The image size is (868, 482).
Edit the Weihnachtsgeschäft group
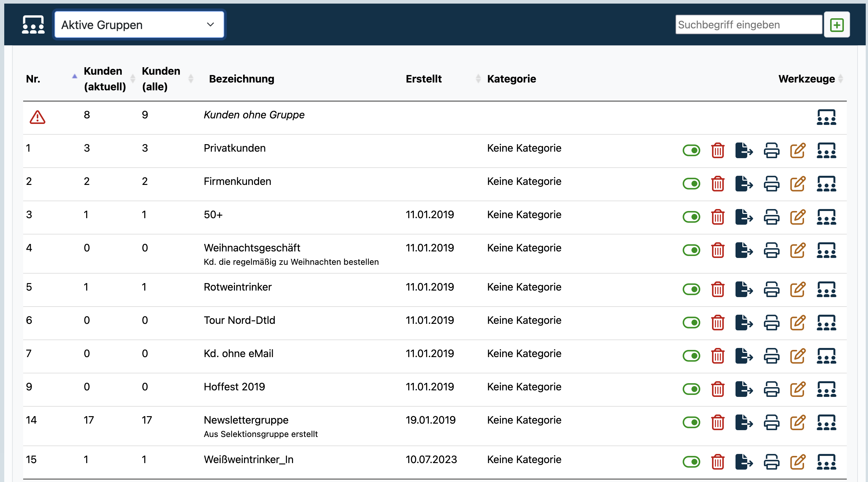coord(798,250)
